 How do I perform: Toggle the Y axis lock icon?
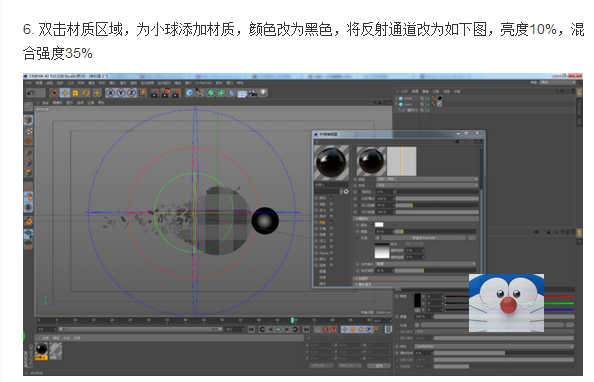[121, 93]
